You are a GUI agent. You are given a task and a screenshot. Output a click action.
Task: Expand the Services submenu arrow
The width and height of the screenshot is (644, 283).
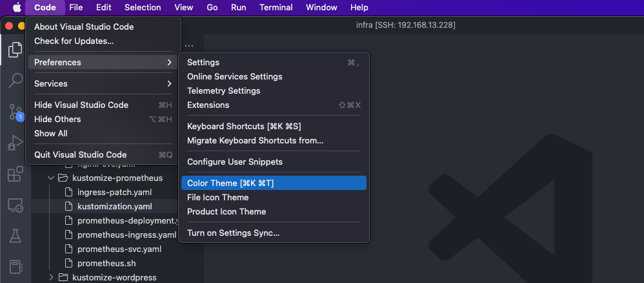pyautogui.click(x=169, y=83)
